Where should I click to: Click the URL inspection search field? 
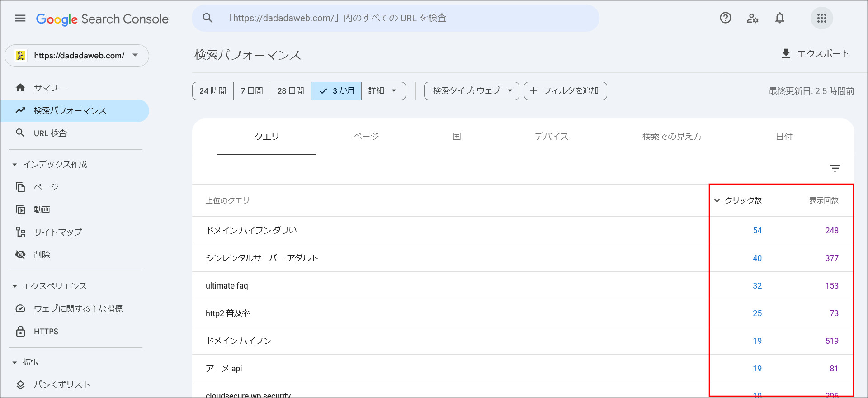point(396,18)
